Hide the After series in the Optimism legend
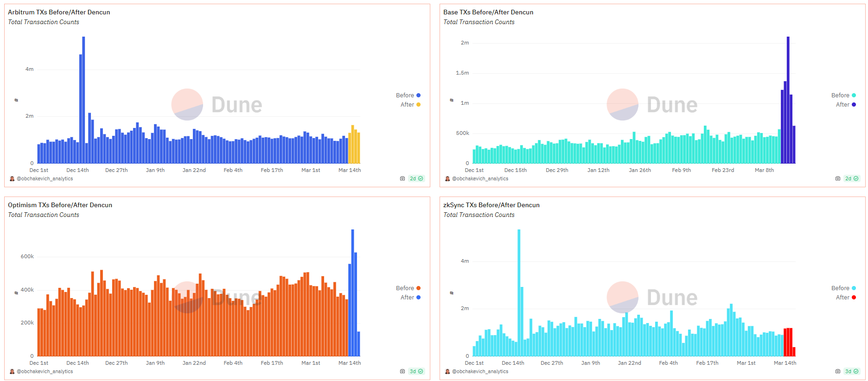The image size is (868, 381). point(407,298)
